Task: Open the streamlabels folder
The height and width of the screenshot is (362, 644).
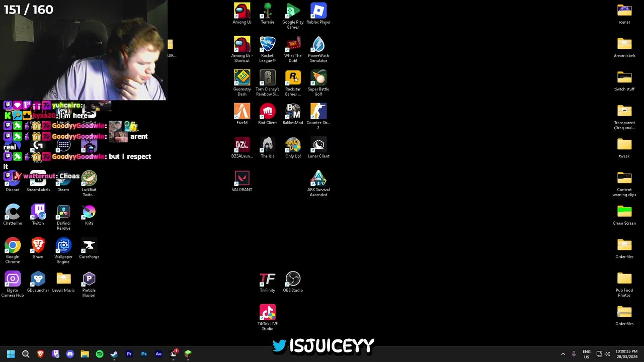Action: point(624,47)
